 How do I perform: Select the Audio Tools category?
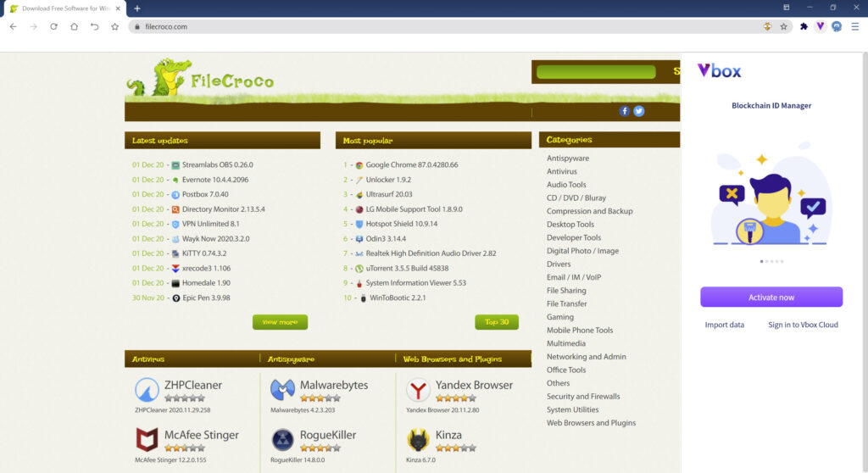point(565,185)
